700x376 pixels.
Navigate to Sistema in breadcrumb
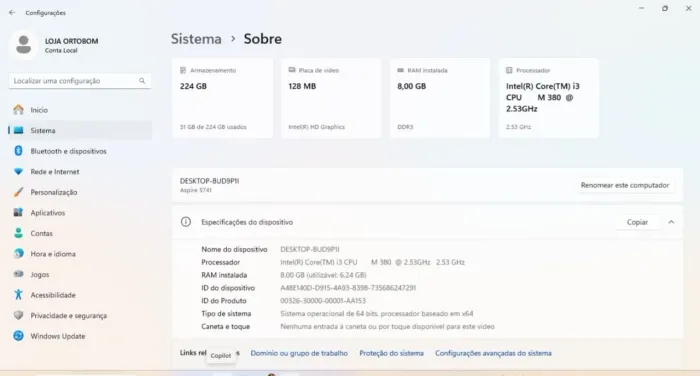tap(196, 39)
